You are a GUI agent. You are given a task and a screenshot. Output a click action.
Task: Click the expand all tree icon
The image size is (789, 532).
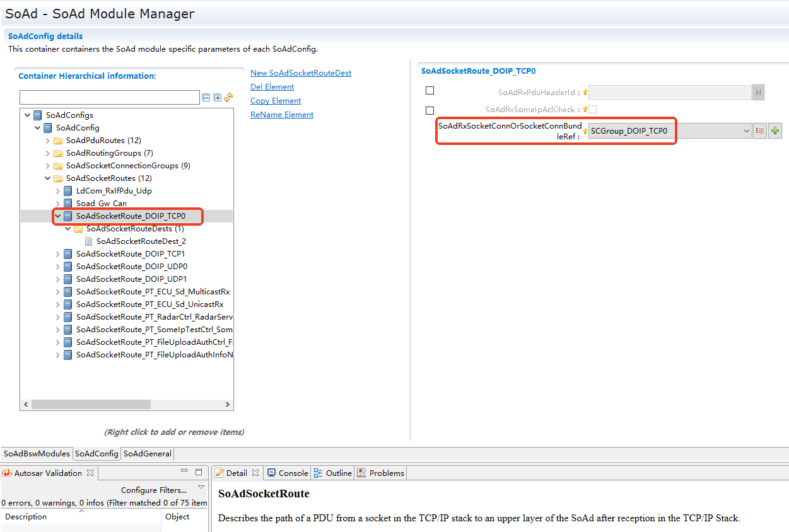click(x=217, y=98)
